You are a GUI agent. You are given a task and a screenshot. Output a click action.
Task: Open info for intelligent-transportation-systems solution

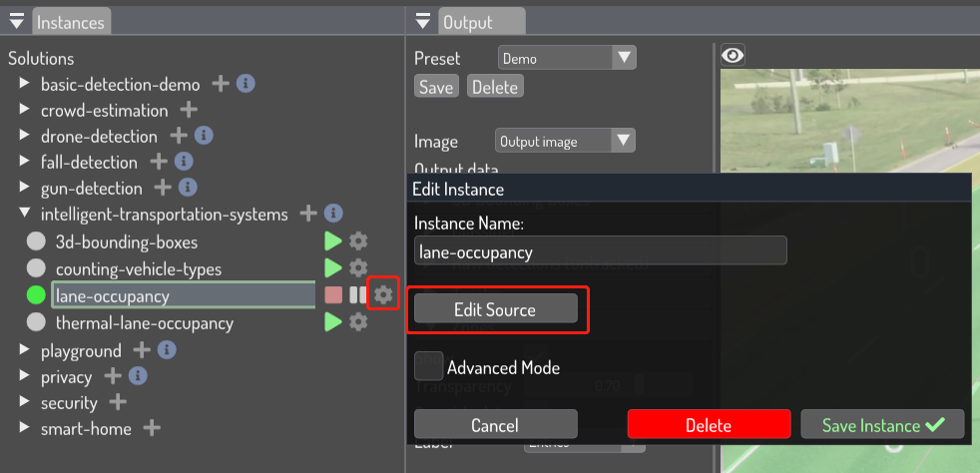333,214
